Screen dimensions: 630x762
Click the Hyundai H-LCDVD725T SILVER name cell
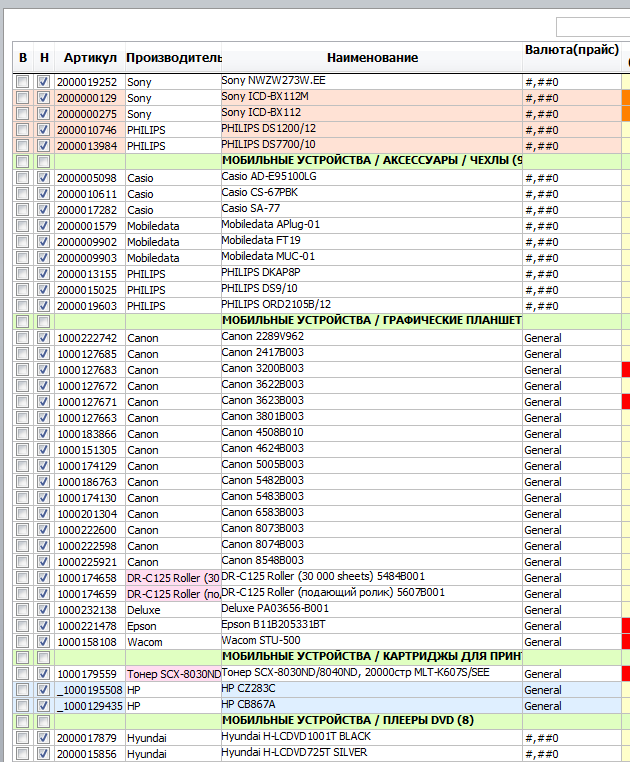372,752
